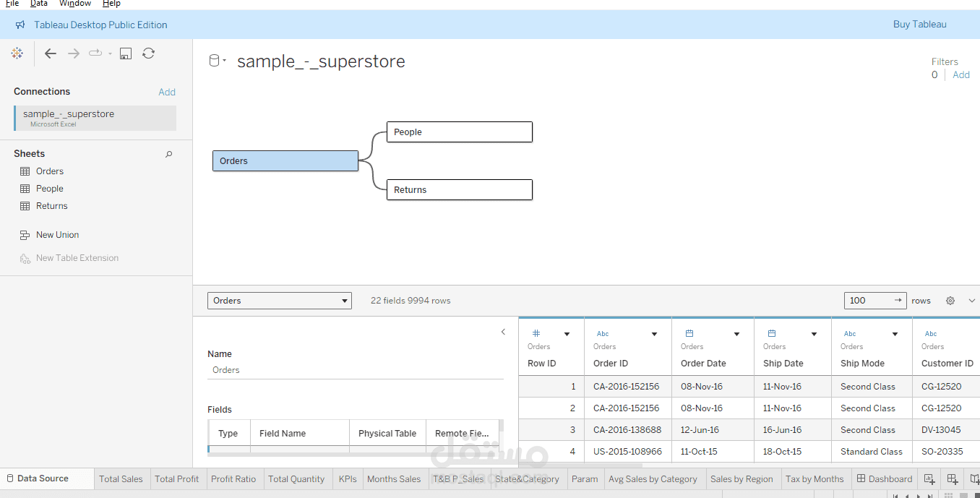The image size is (980, 498).
Task: Open the Dashboard tab
Action: coord(884,478)
